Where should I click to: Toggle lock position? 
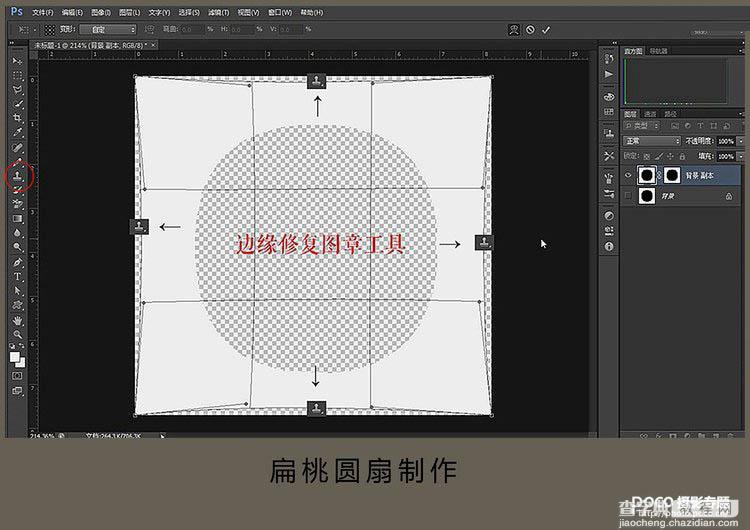[x=670, y=156]
